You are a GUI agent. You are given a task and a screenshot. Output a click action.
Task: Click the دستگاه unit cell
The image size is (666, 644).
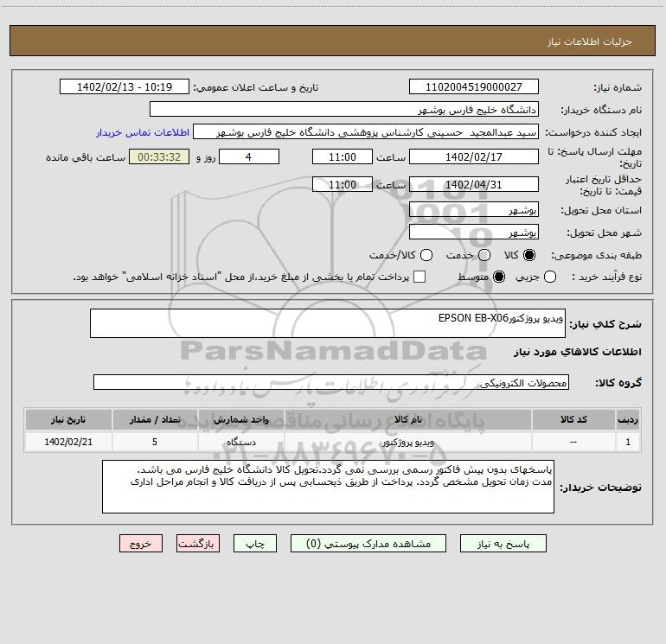(240, 442)
